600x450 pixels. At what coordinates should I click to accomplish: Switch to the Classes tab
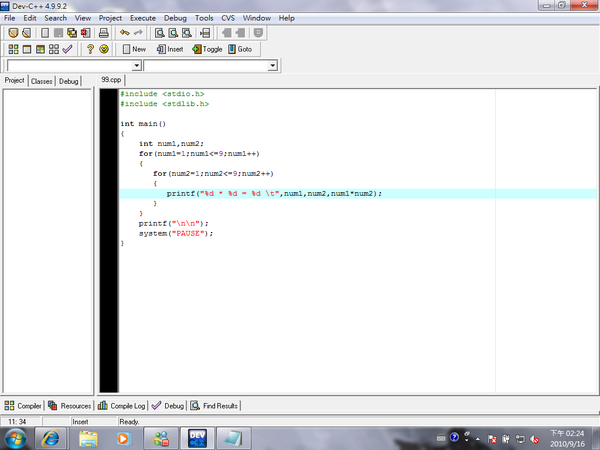click(x=41, y=81)
